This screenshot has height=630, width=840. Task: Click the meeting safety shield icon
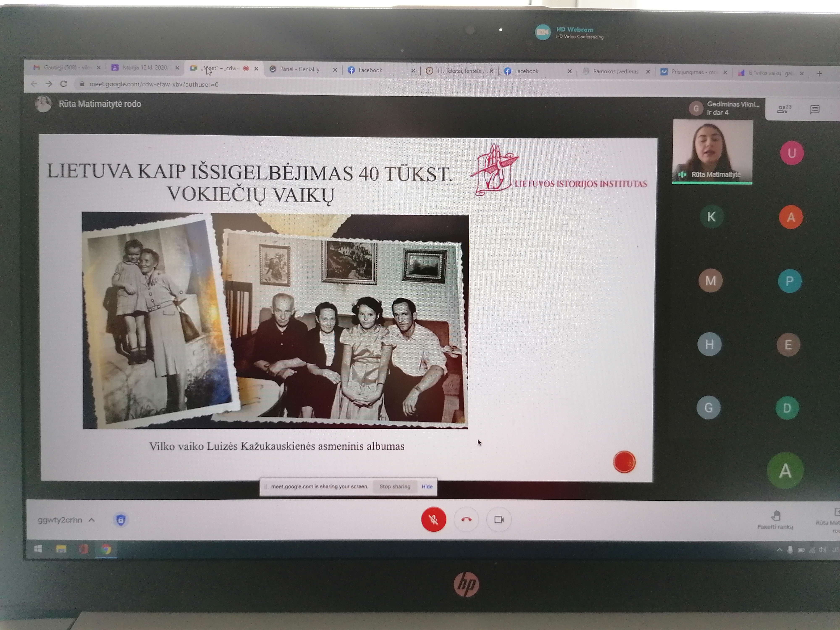(x=121, y=520)
